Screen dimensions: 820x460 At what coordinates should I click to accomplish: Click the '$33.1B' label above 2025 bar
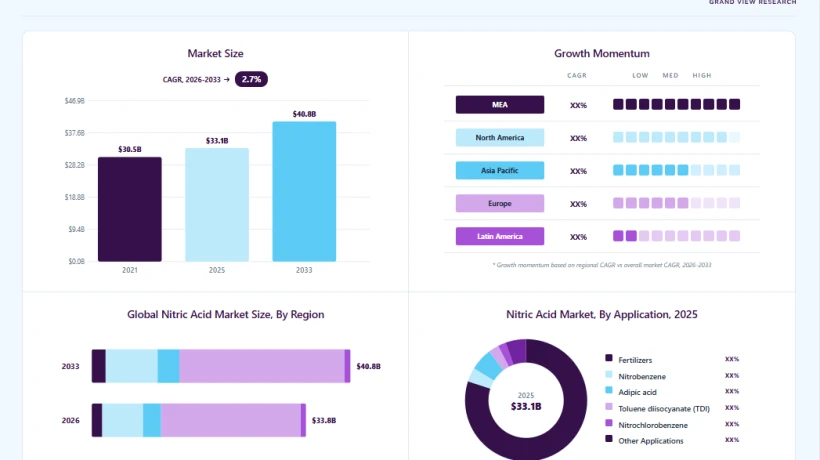(x=217, y=141)
